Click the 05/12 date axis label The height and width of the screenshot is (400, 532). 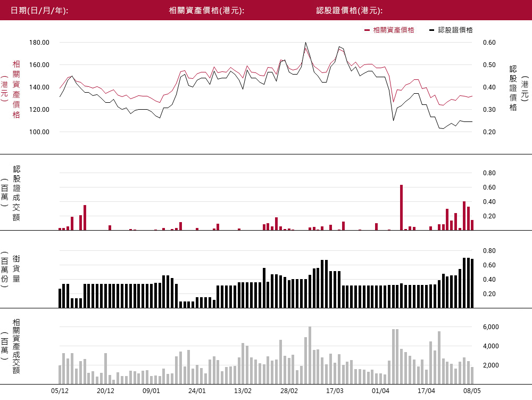tap(60, 391)
